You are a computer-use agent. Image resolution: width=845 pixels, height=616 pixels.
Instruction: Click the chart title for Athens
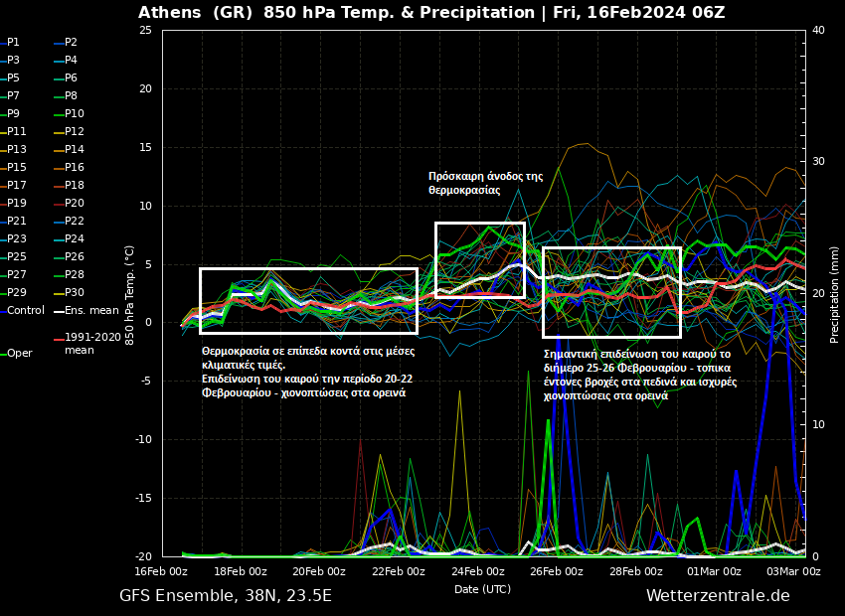click(x=431, y=13)
